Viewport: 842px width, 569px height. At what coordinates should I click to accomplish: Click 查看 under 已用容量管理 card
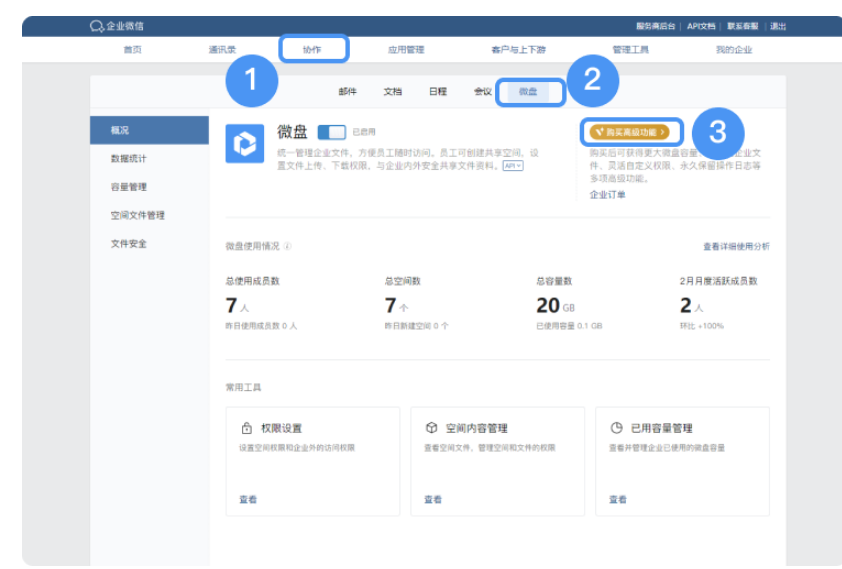[x=618, y=499]
